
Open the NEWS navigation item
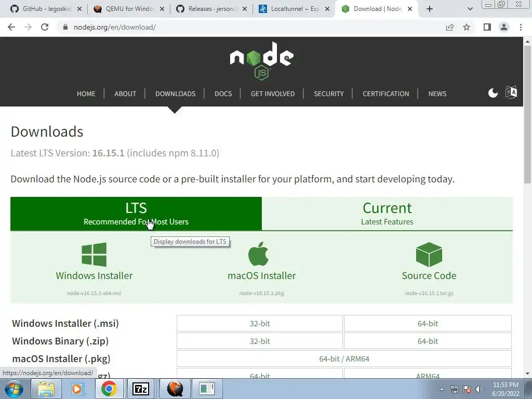pyautogui.click(x=437, y=94)
